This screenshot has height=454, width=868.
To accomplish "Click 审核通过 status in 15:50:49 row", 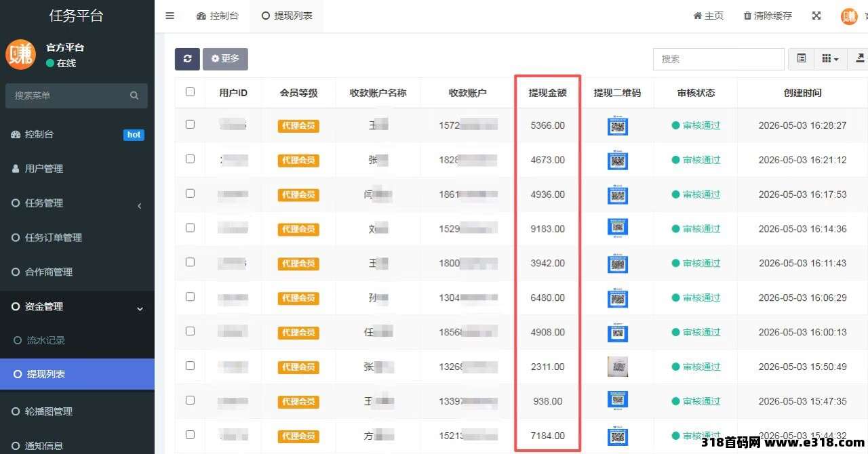I will (696, 367).
